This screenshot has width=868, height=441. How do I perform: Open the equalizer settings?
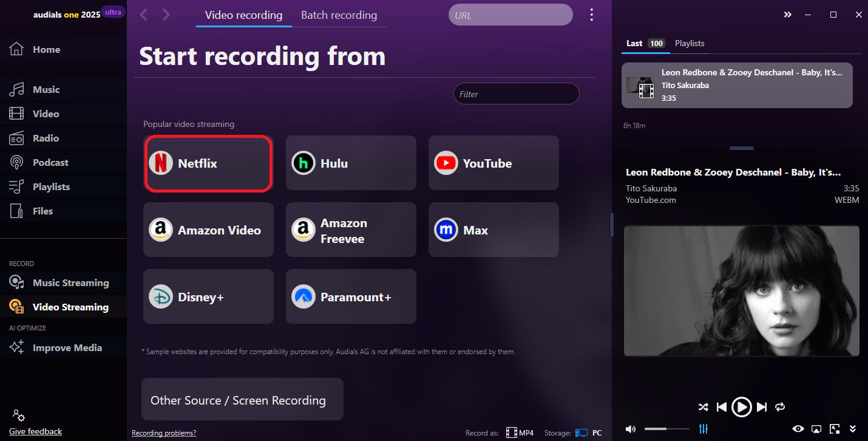(704, 429)
